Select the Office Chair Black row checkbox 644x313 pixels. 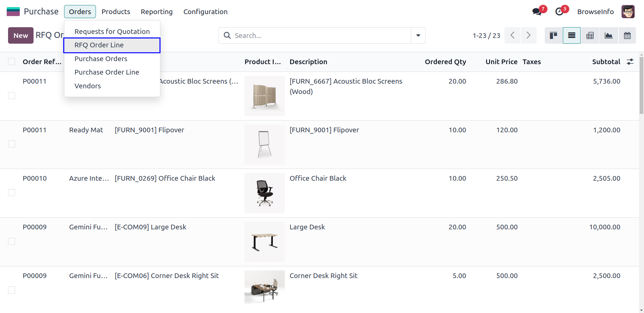click(12, 192)
